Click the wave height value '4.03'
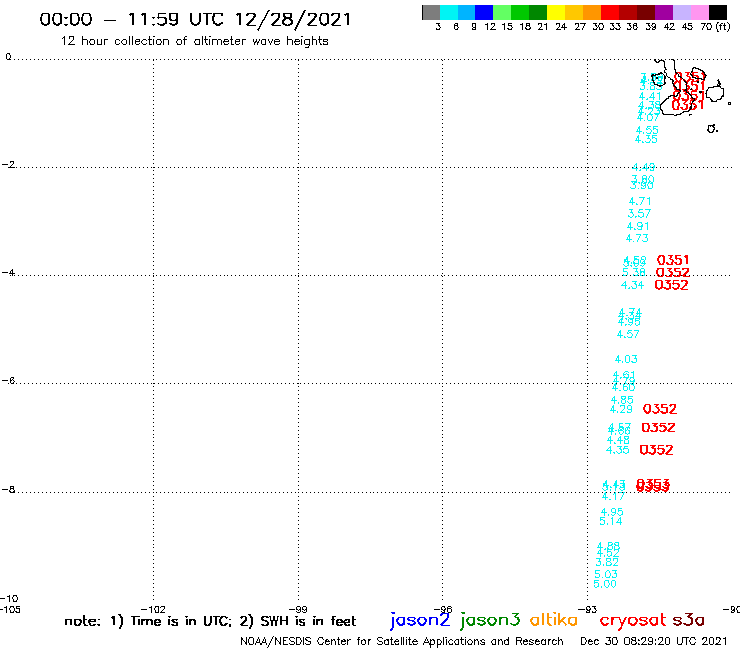The width and height of the screenshot is (740, 650). pos(626,360)
